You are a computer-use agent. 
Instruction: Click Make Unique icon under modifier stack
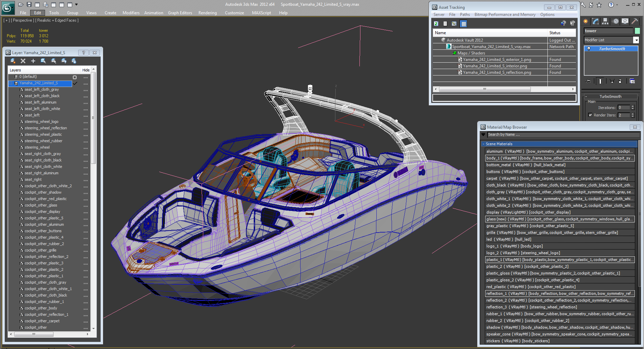click(x=612, y=81)
